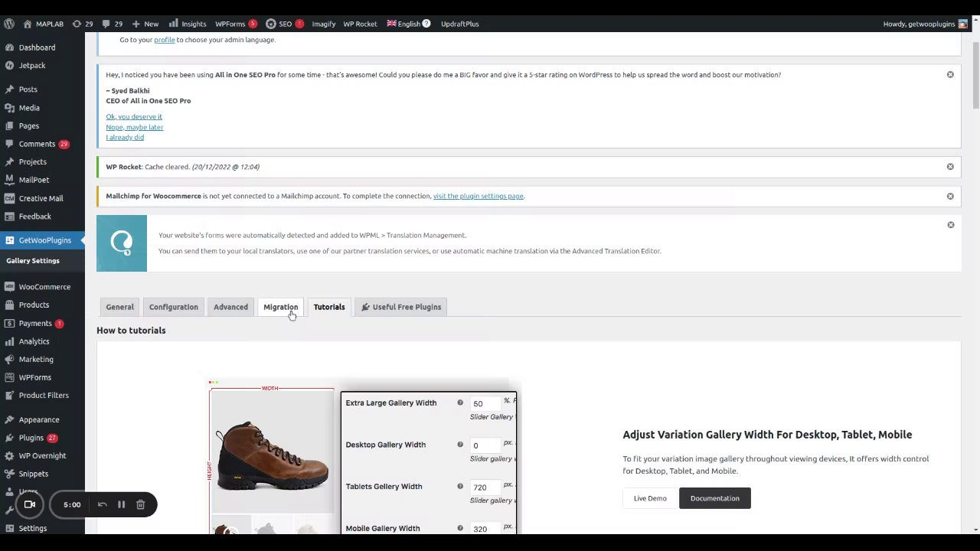Delete the recording with trash icon
Viewport: 980px width, 551px height.
[140, 505]
